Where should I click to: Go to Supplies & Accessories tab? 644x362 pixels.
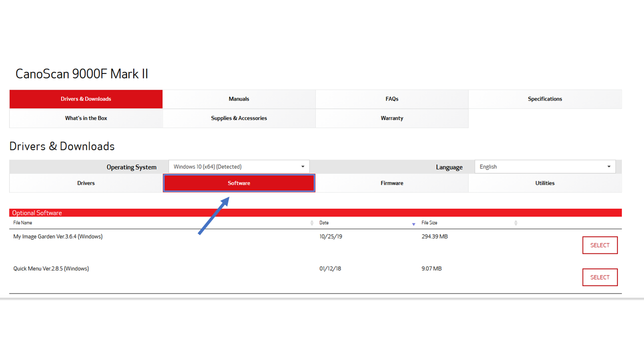coord(239,118)
